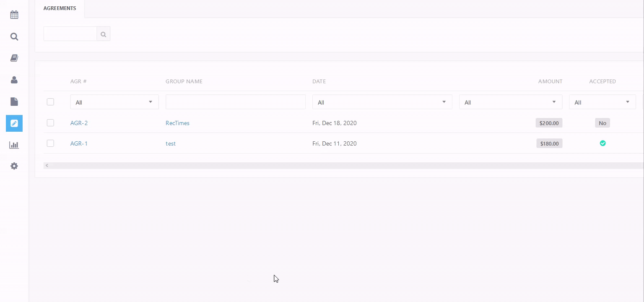The image size is (644, 302).
Task: Switch to the Agreements tab
Action: (x=60, y=8)
